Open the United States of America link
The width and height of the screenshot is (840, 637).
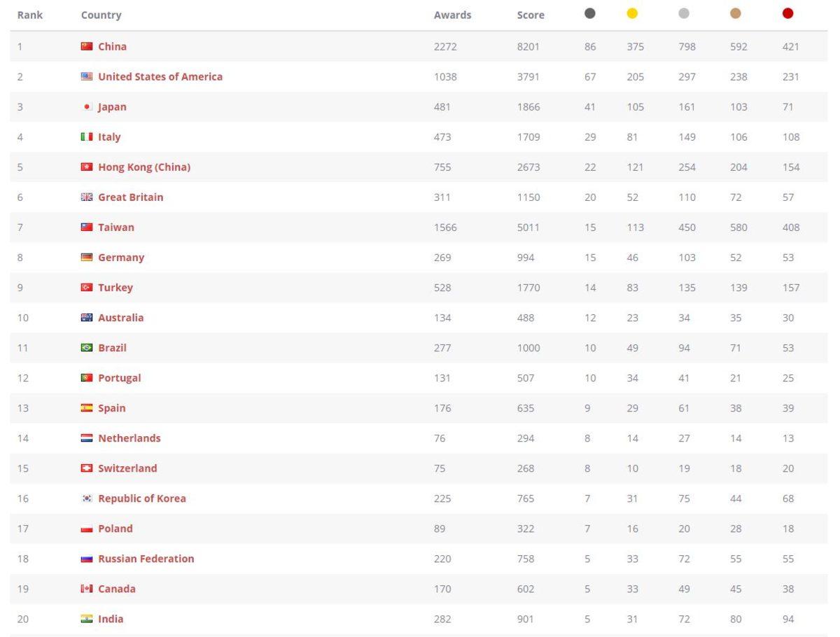tap(160, 77)
